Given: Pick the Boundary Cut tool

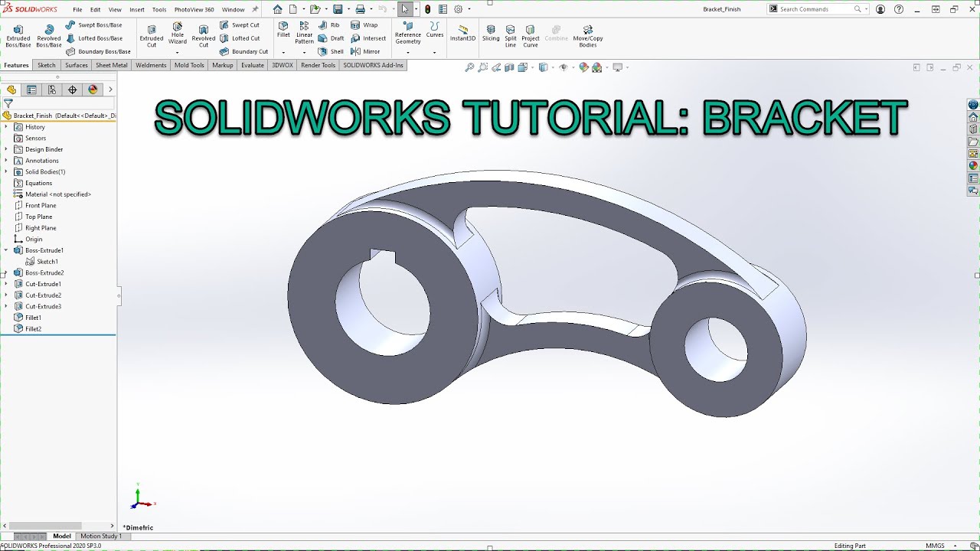Looking at the screenshot, I should 243,51.
